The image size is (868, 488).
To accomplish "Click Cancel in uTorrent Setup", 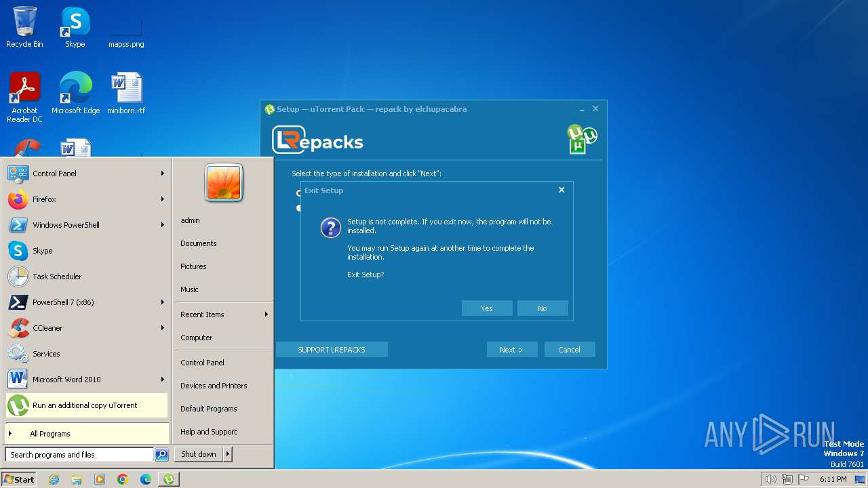I will tap(570, 350).
